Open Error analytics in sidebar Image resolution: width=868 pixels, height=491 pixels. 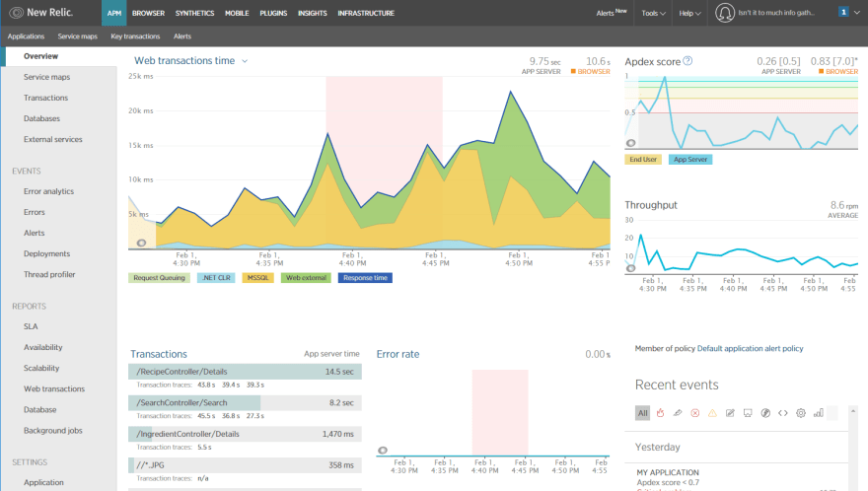point(48,191)
